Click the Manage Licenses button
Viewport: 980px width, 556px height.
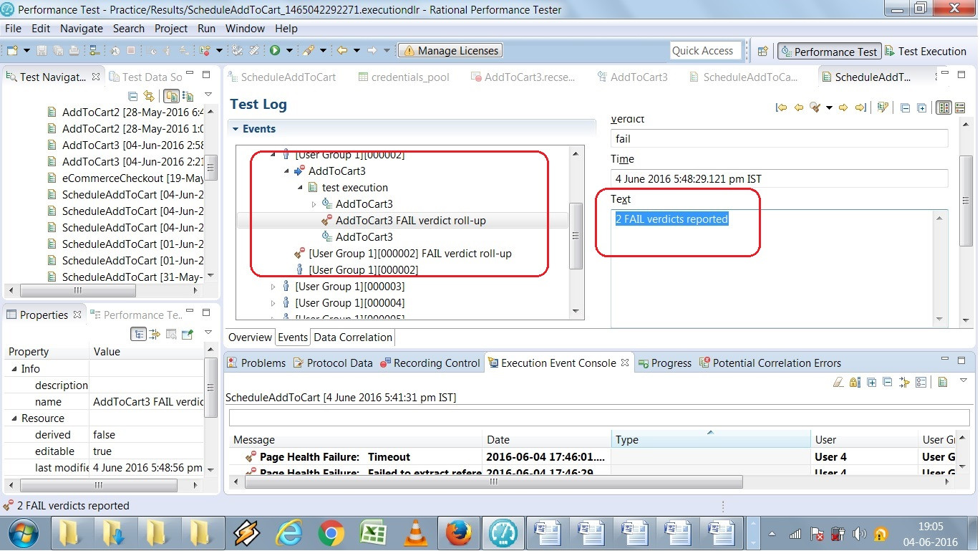coord(450,51)
